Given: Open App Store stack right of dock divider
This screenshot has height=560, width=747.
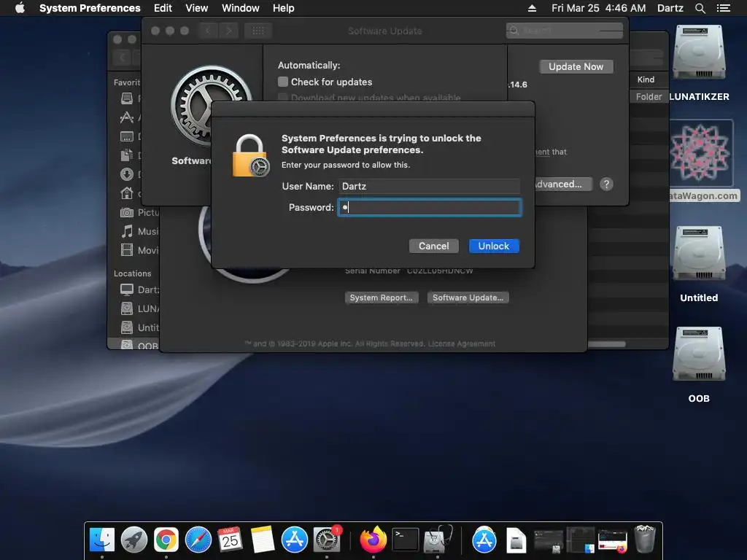Looking at the screenshot, I should pyautogui.click(x=484, y=540).
